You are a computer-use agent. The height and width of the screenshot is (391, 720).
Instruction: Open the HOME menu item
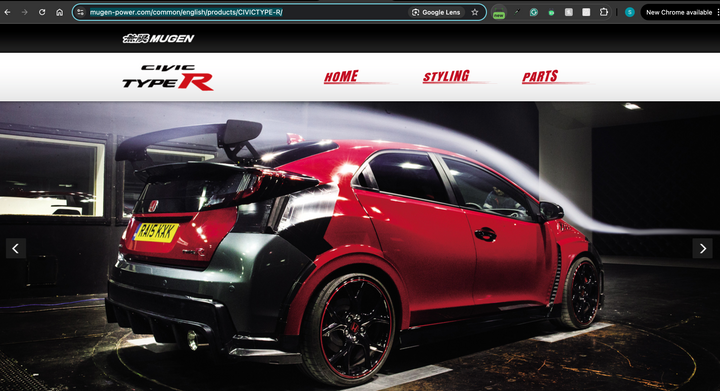click(341, 77)
